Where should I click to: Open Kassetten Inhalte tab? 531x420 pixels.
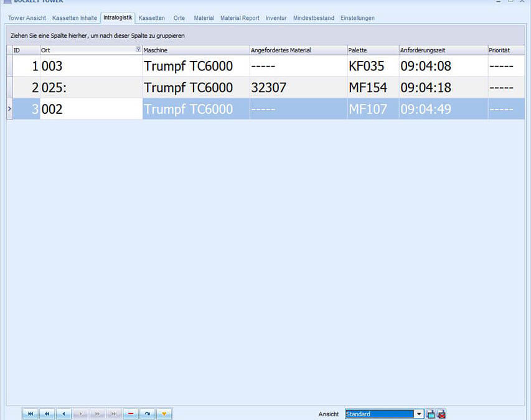pos(75,18)
